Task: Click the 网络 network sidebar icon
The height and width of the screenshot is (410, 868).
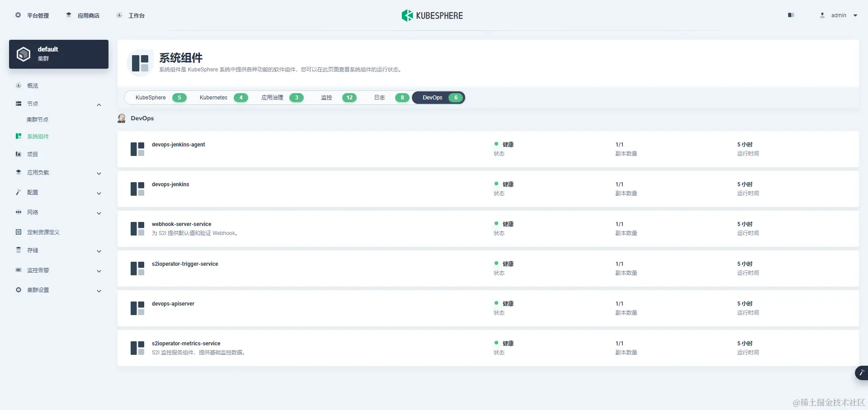Action: (x=19, y=212)
